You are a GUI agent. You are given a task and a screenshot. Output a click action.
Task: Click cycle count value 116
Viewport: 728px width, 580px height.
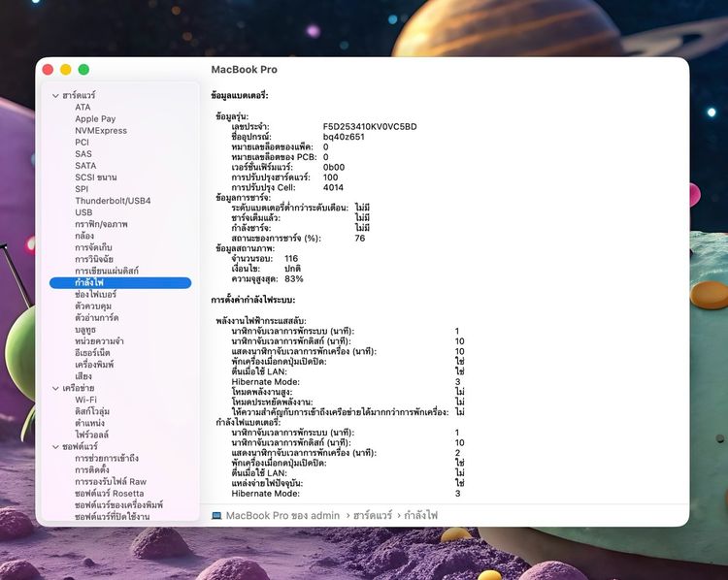(x=291, y=258)
